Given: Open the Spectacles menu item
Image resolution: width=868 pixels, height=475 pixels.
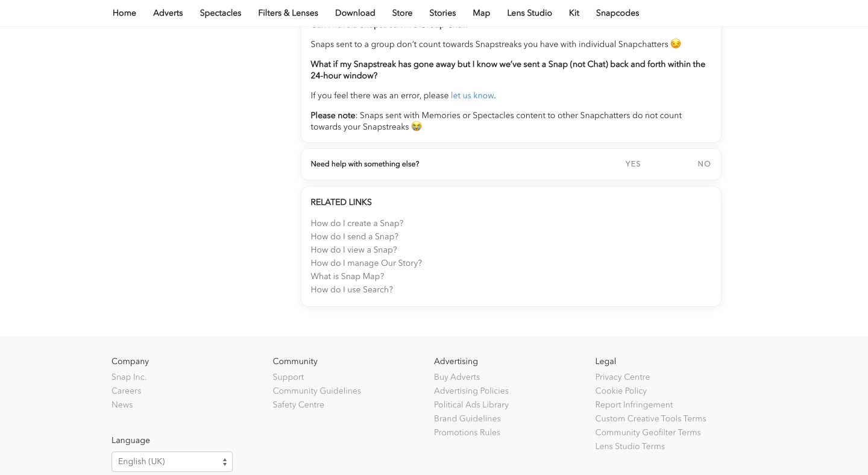Looking at the screenshot, I should pyautogui.click(x=220, y=13).
